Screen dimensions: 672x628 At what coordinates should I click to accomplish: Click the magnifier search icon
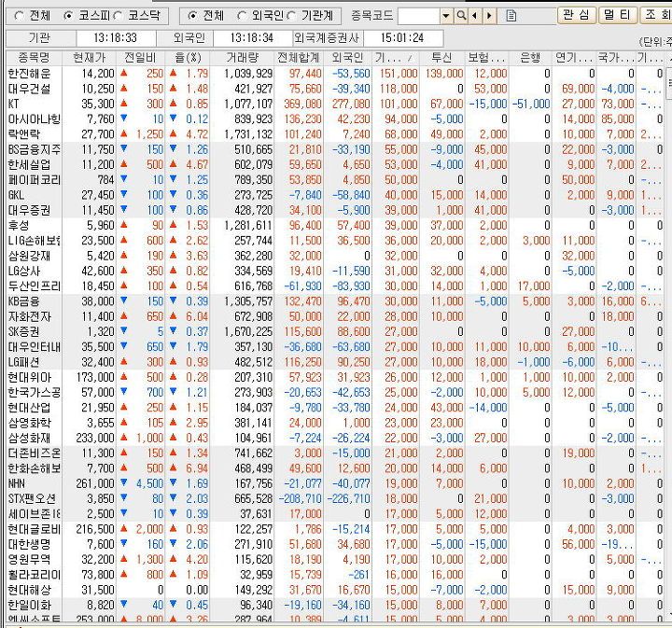(461, 16)
